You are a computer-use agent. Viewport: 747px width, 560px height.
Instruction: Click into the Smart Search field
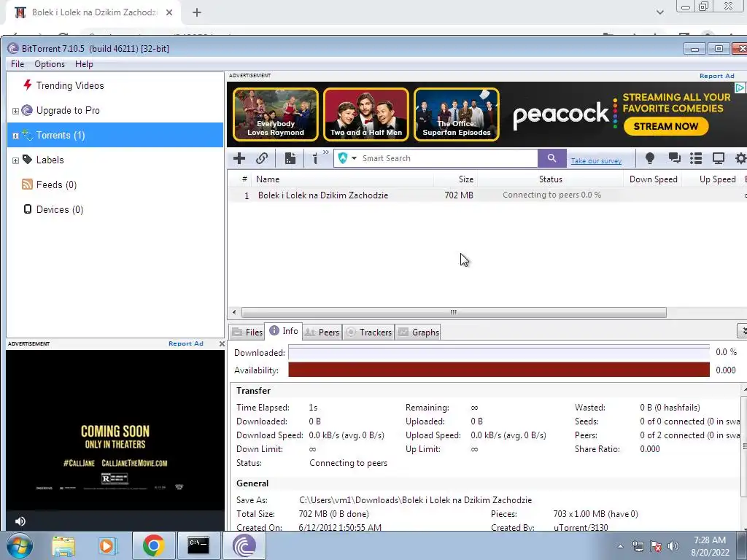click(448, 158)
